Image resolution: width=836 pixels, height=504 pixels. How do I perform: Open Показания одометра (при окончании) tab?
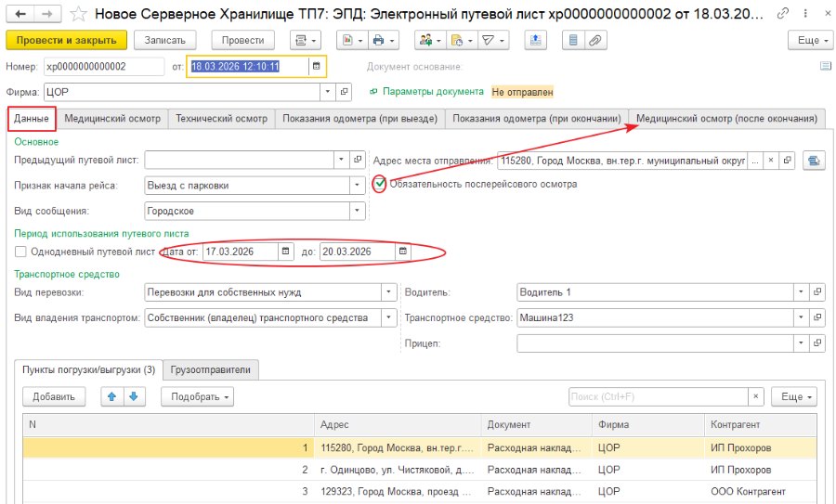point(537,118)
